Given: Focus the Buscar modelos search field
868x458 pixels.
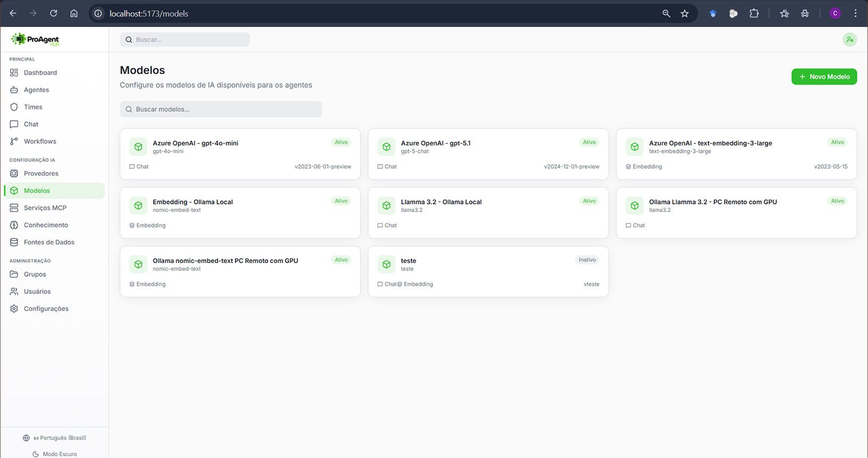Looking at the screenshot, I should (x=221, y=109).
